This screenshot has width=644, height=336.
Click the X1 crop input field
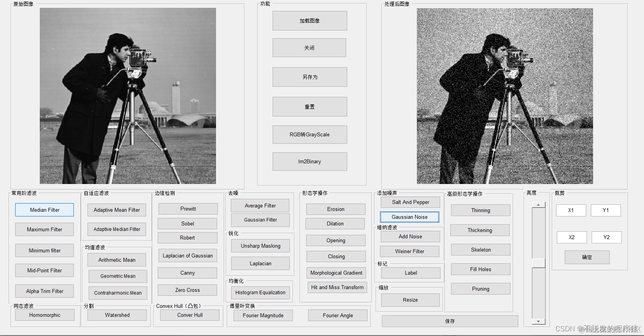click(571, 210)
